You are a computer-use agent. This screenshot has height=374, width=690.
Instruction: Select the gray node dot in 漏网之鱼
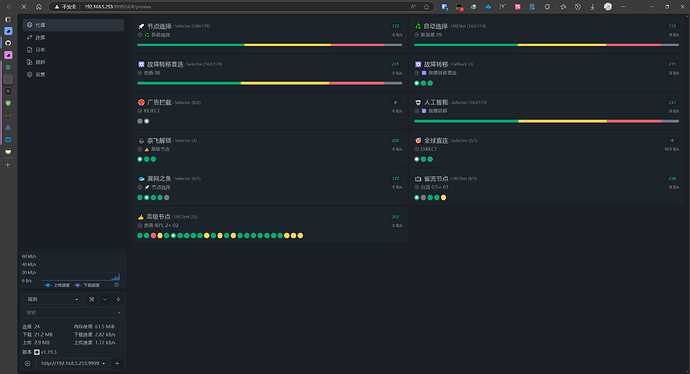pos(166,198)
